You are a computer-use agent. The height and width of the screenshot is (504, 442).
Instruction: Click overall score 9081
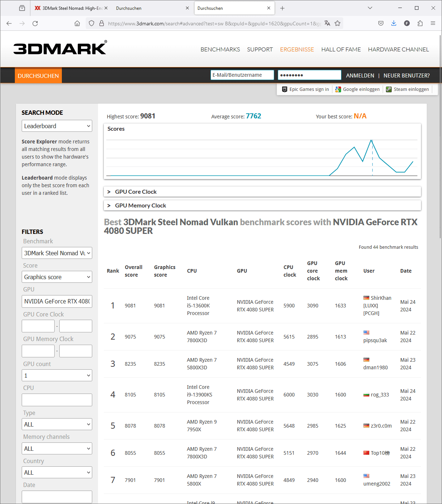tap(130, 306)
